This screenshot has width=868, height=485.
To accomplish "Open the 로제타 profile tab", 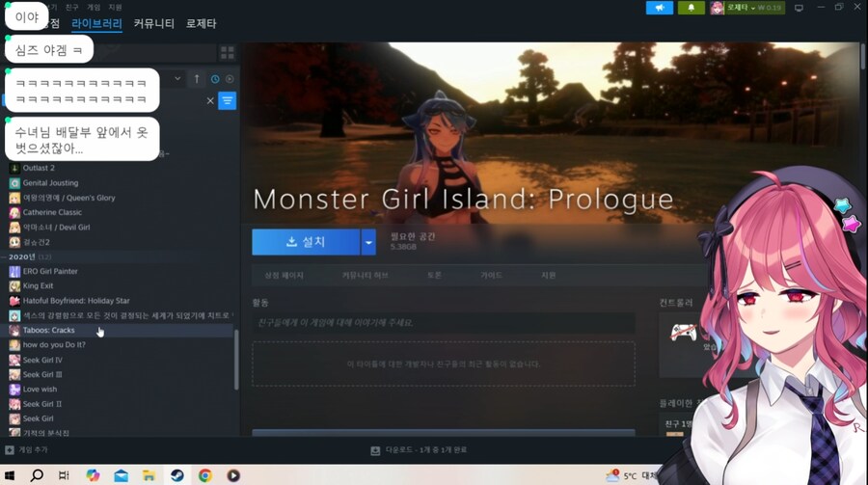I will click(x=201, y=24).
